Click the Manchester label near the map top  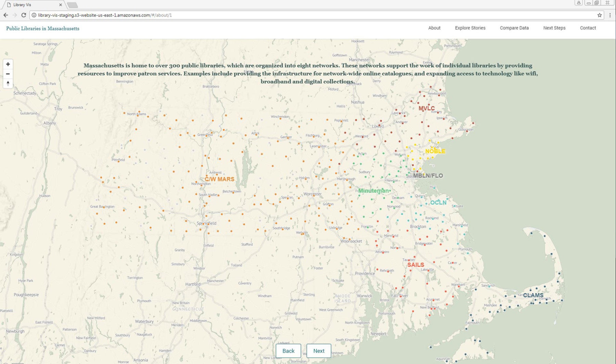[x=359, y=60]
